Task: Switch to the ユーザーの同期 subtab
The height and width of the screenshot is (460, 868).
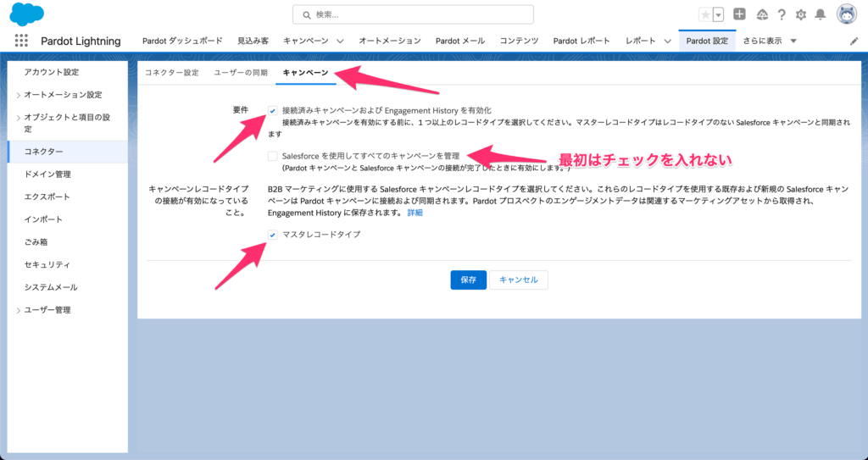Action: pos(241,73)
